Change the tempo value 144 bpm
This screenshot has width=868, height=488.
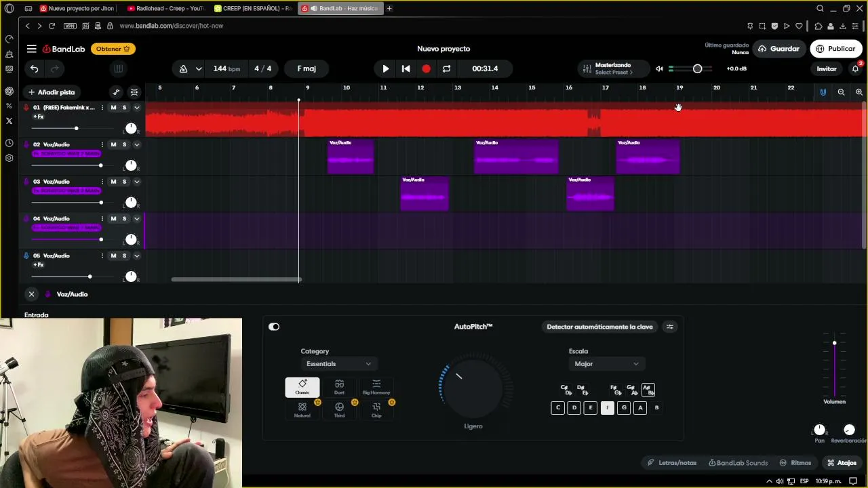click(226, 68)
